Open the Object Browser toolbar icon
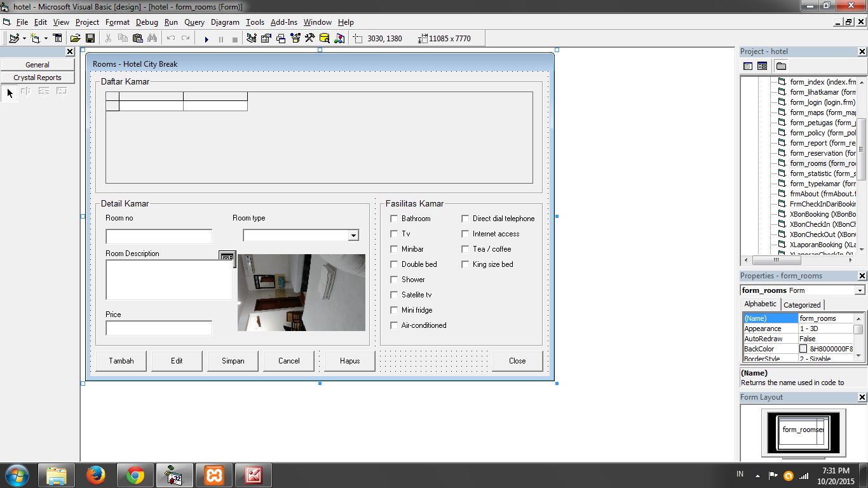Image resolution: width=868 pixels, height=488 pixels. pyautogui.click(x=295, y=39)
